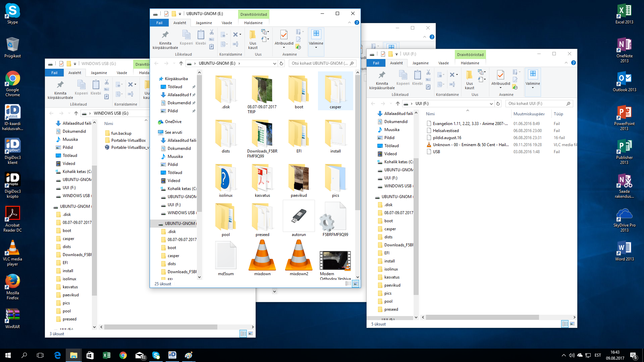Click Kinnita kiirpääsuribale pin icon in UBUNTU-GNOM window

click(165, 35)
